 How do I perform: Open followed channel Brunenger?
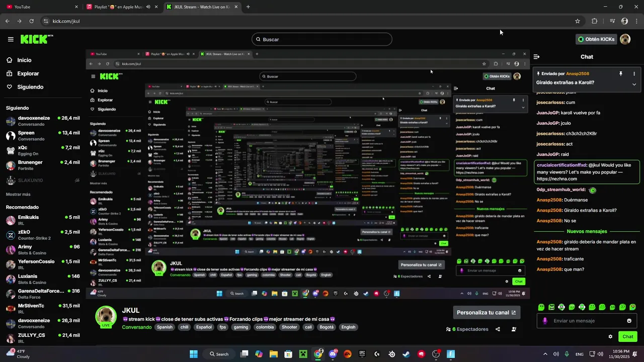(43, 165)
